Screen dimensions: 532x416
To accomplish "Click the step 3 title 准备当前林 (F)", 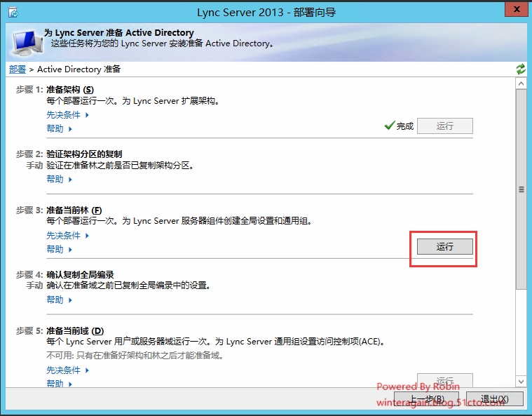I will (x=74, y=210).
